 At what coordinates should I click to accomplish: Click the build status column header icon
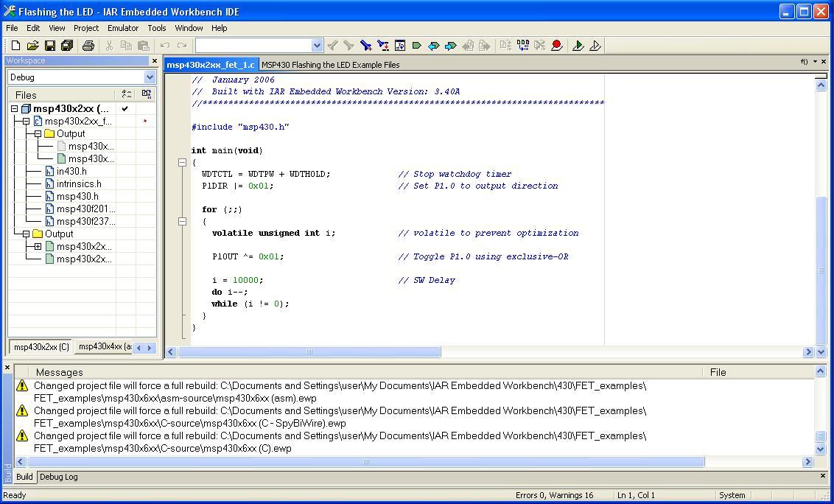click(127, 95)
